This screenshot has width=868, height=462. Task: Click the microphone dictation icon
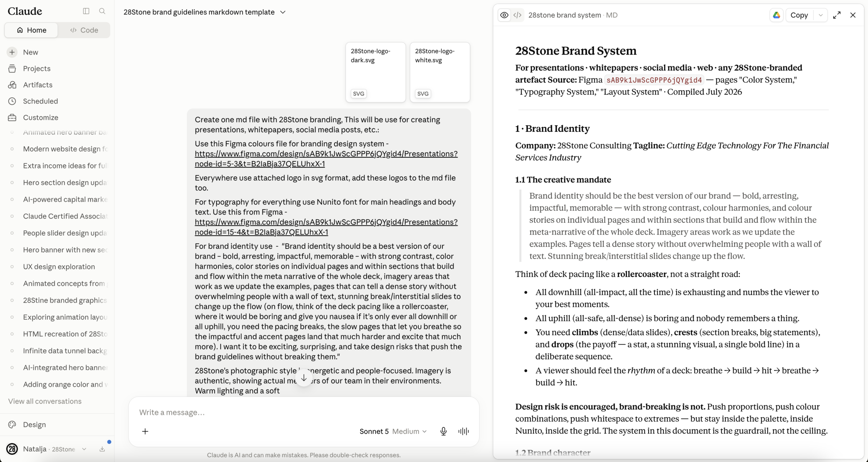(x=443, y=431)
